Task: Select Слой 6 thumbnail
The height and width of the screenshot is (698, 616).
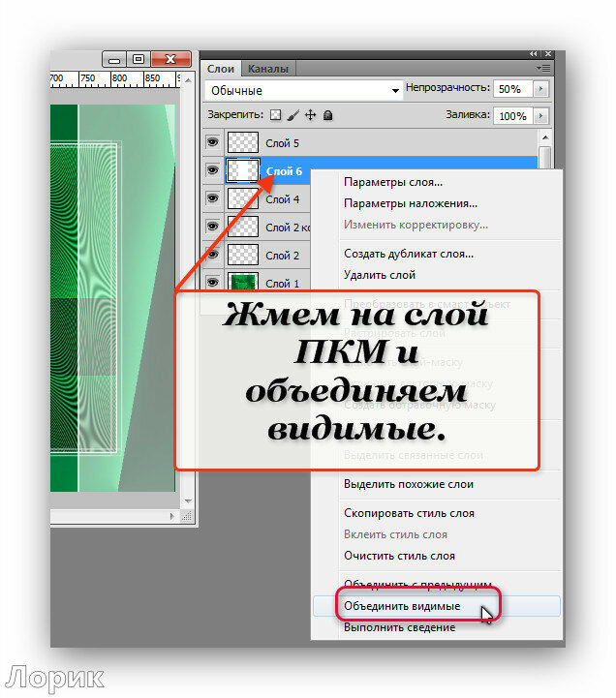Action: click(243, 170)
